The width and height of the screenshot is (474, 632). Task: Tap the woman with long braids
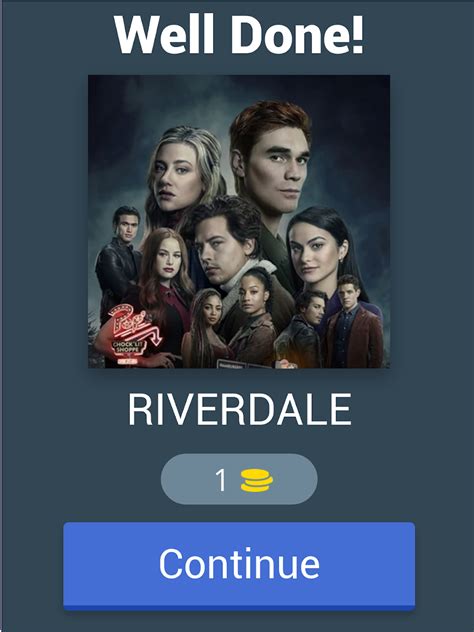tap(206, 328)
